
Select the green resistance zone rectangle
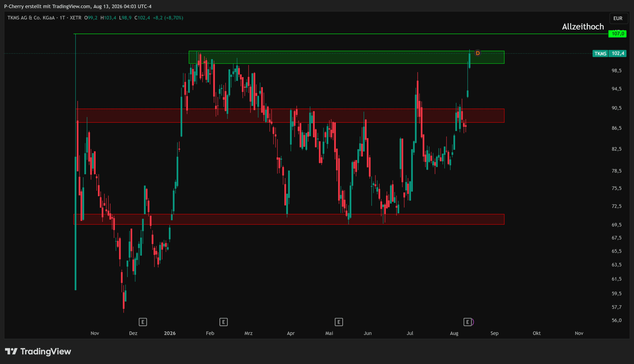pyautogui.click(x=346, y=57)
